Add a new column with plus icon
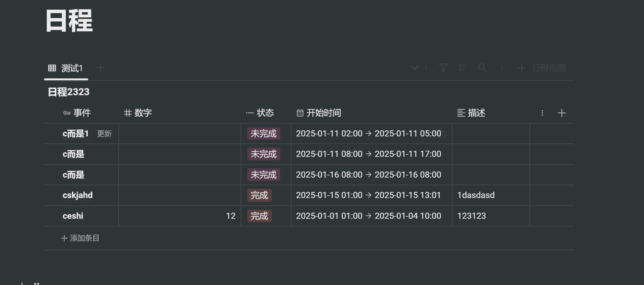 click(562, 113)
